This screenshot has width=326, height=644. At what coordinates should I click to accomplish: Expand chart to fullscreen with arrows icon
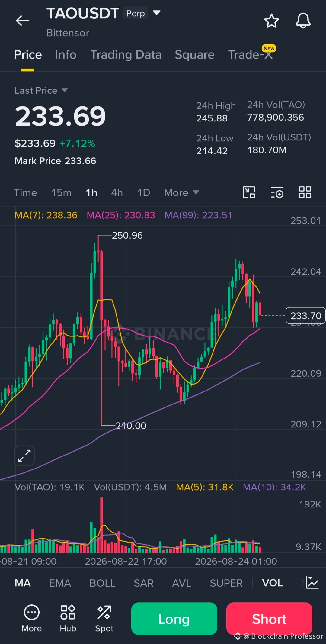pyautogui.click(x=24, y=456)
